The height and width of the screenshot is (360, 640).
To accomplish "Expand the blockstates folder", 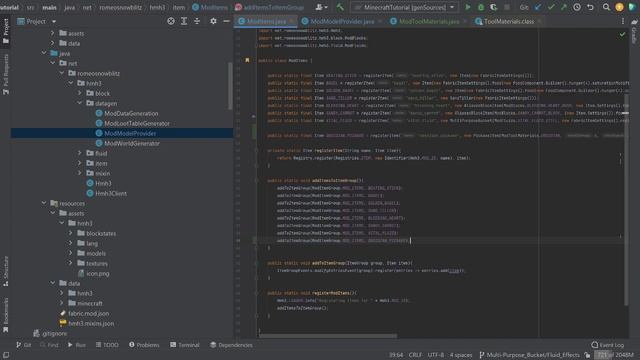I will 71,233.
